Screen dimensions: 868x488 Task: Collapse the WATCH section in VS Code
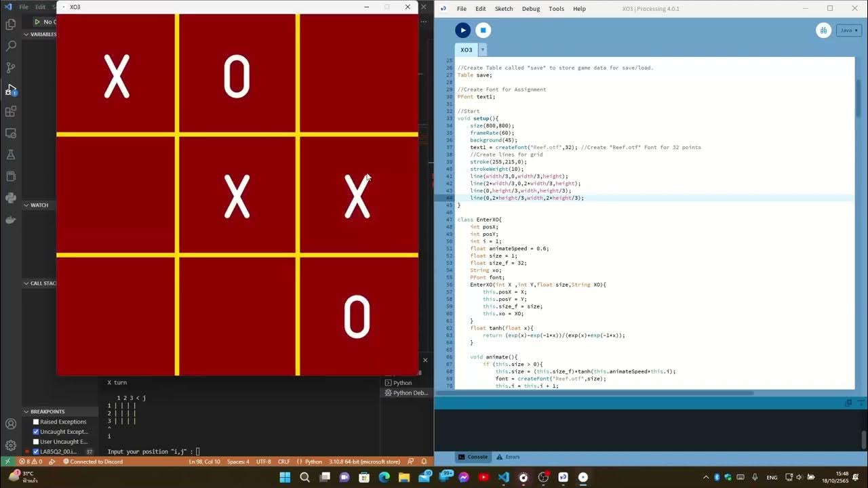[39, 205]
